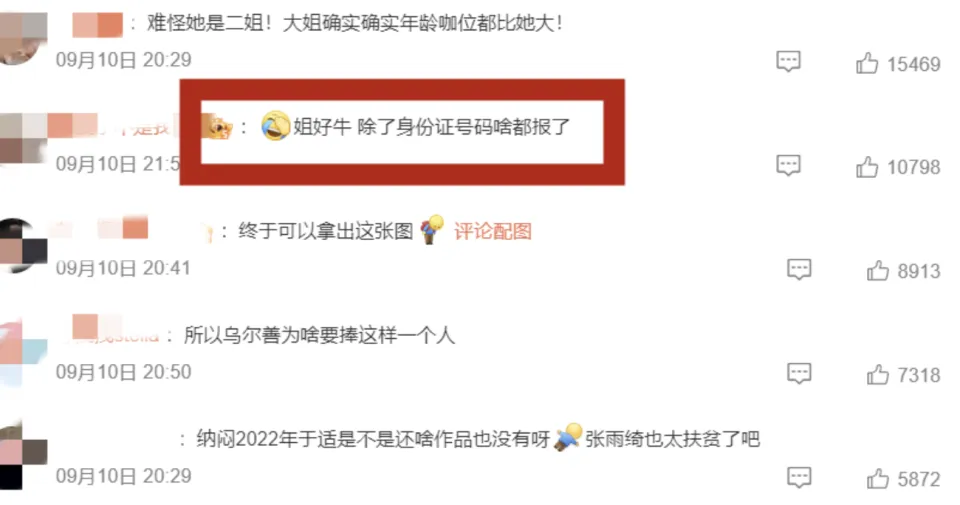The image size is (960, 505).
Task: Select the 姐好牛 除了身份证号码 comment text
Action: 432,127
